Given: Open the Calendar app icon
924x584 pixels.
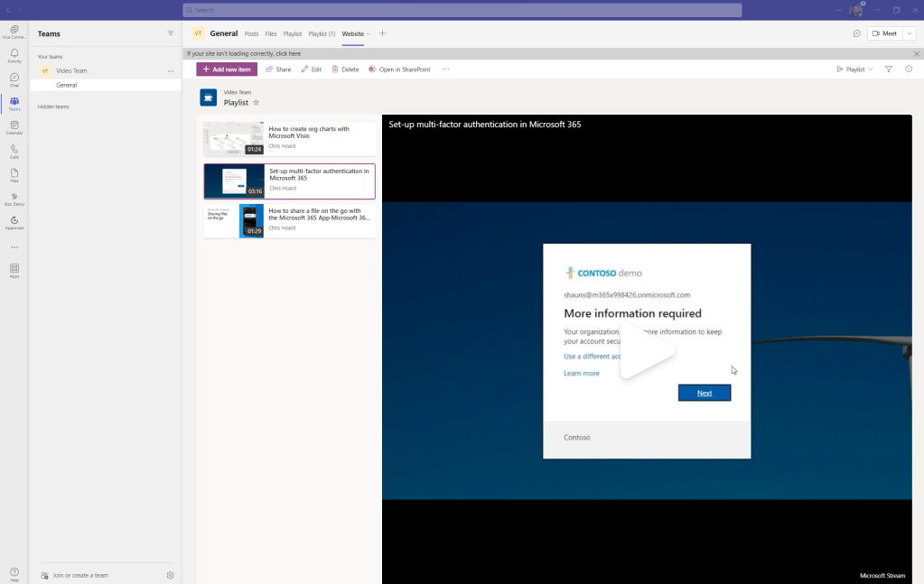Looking at the screenshot, I should coord(14,127).
